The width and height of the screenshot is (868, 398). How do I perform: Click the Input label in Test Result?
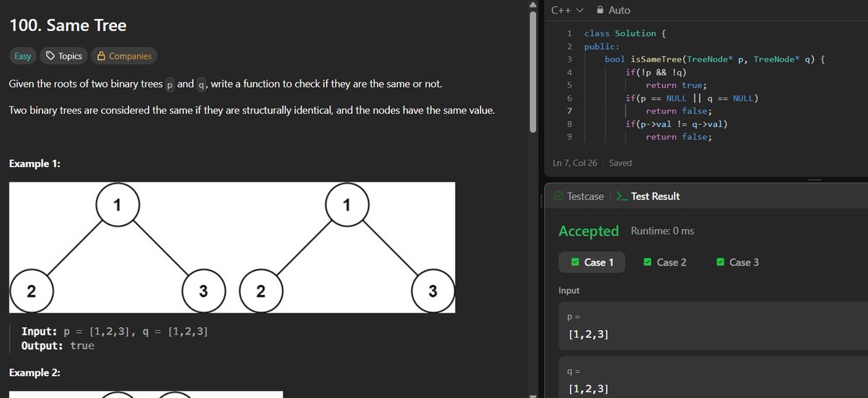pos(569,290)
